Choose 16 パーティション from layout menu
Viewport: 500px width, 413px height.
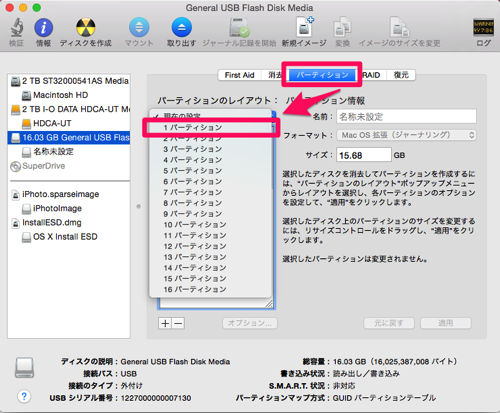(x=211, y=289)
